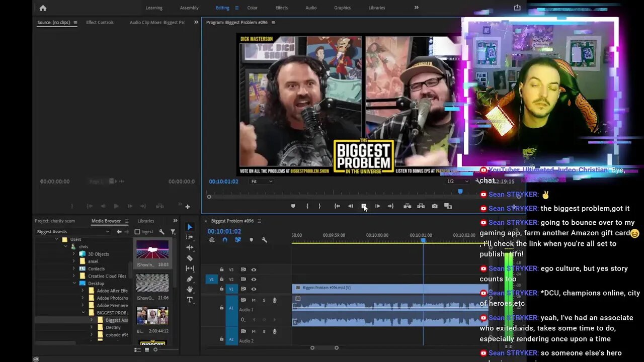Switch to the Audio workspace
The image size is (644, 362).
[x=311, y=8]
